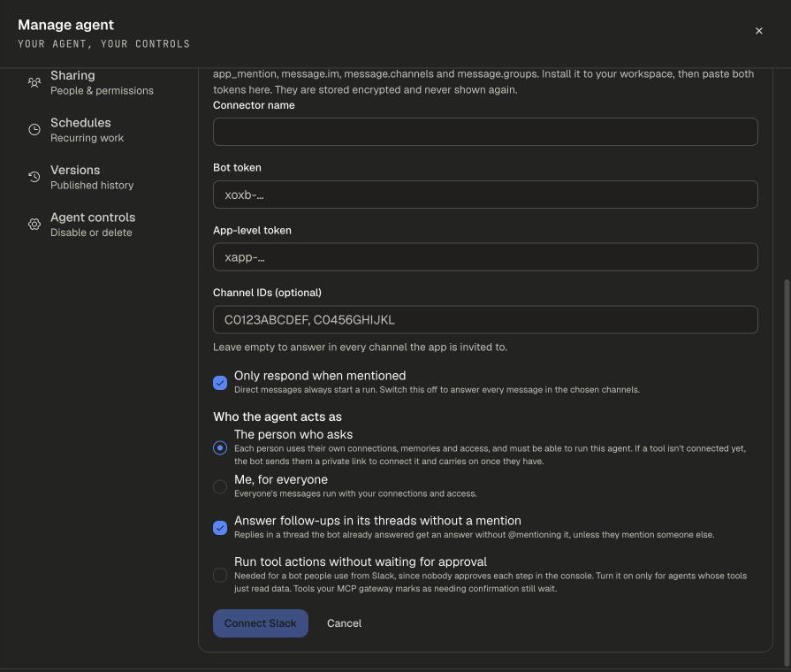This screenshot has width=791, height=672.
Task: Click the Versions history icon
Action: click(x=34, y=177)
